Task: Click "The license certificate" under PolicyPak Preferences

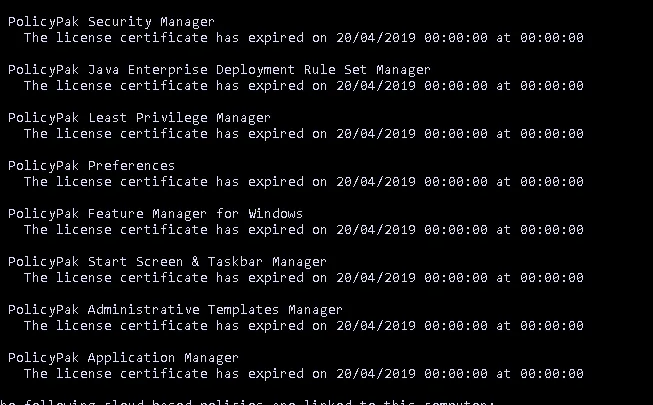Action: click(x=115, y=182)
